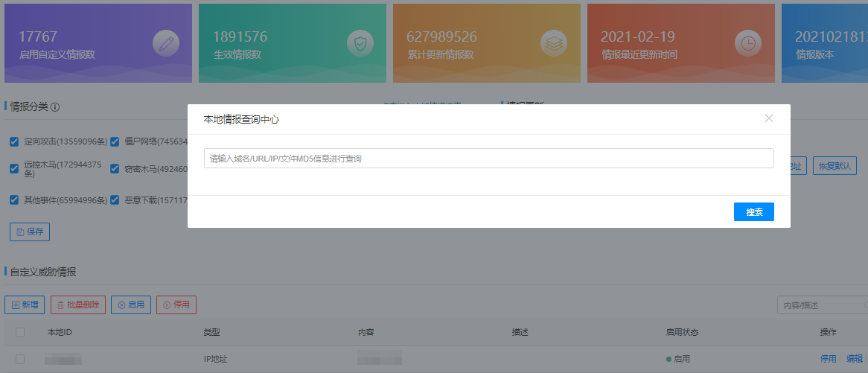Select the IP地址 row checkbox
This screenshot has height=373, width=868.
pos(20,359)
